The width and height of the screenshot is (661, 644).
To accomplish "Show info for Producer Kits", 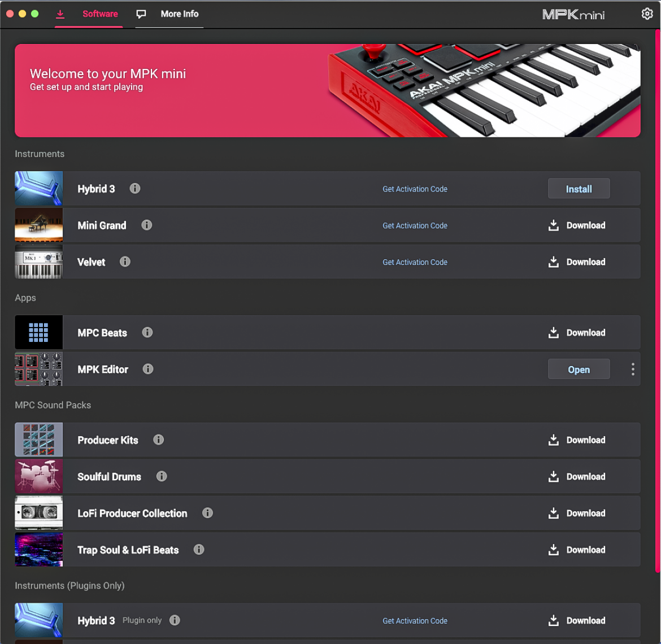I will (159, 440).
